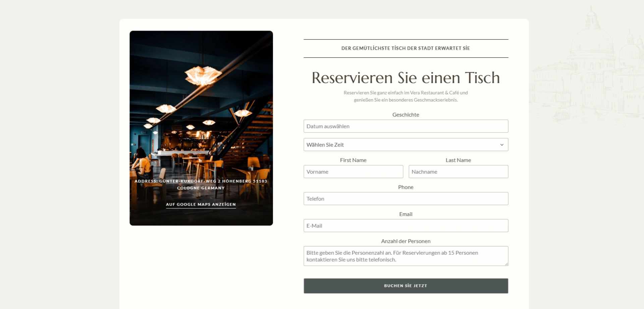Focus the Datum auswählen date field
Screen dimensions: 644x309
(x=406, y=126)
